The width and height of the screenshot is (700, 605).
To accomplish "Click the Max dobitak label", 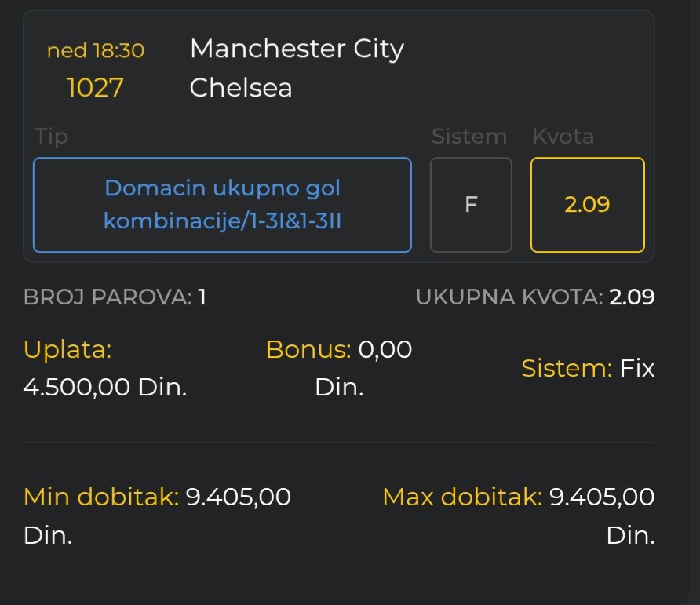I will 461,497.
